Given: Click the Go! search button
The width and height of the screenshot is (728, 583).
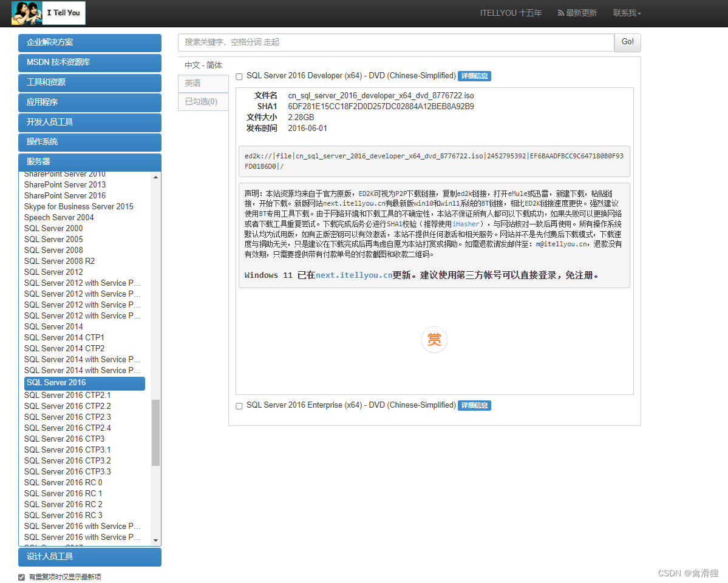Looking at the screenshot, I should (628, 42).
